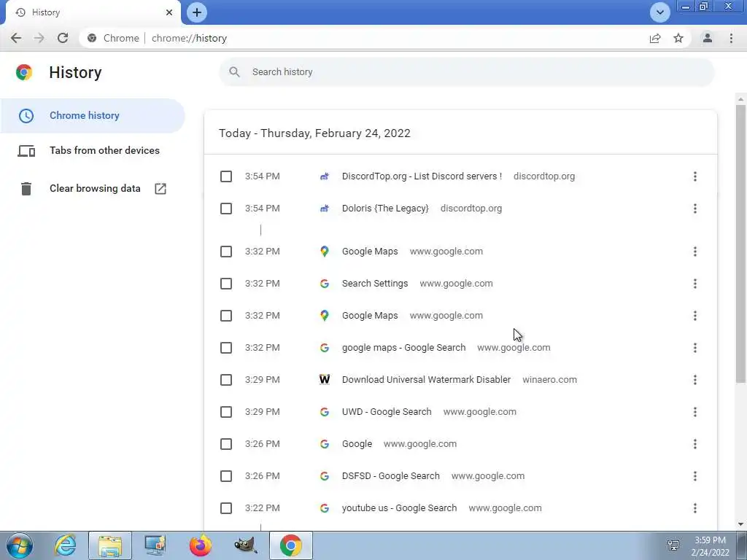This screenshot has width=747, height=560.
Task: Click the external link icon beside Clear browsing data
Action: (160, 189)
